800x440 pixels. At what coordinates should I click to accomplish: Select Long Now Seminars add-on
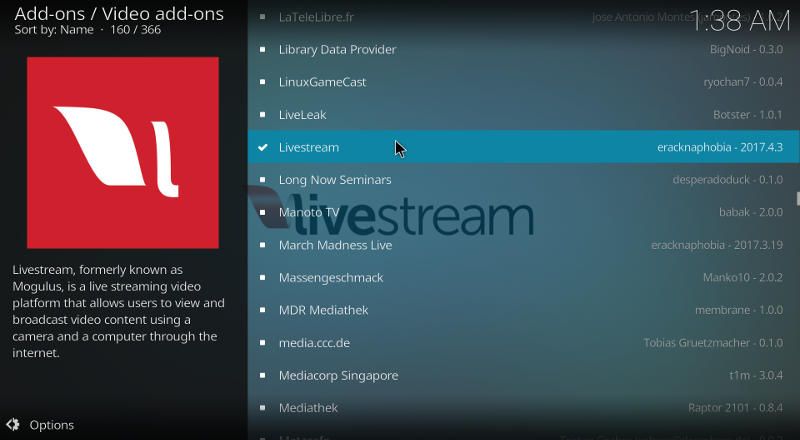[523, 180]
